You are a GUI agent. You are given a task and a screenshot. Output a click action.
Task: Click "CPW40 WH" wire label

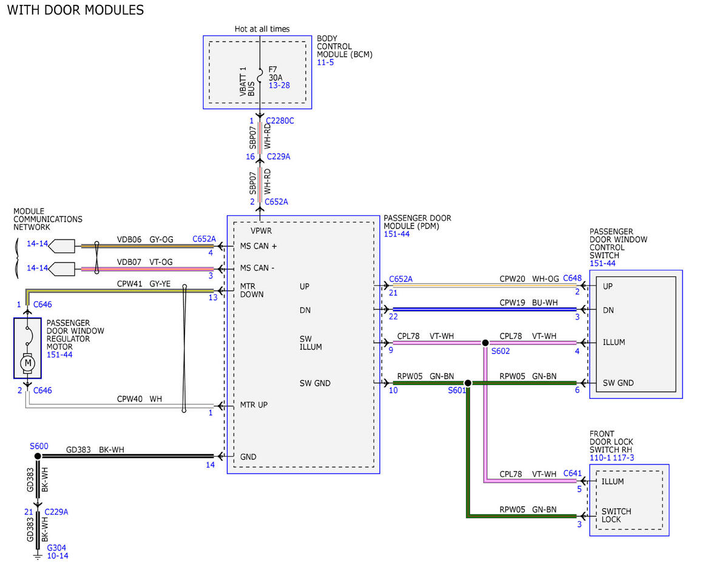(140, 399)
